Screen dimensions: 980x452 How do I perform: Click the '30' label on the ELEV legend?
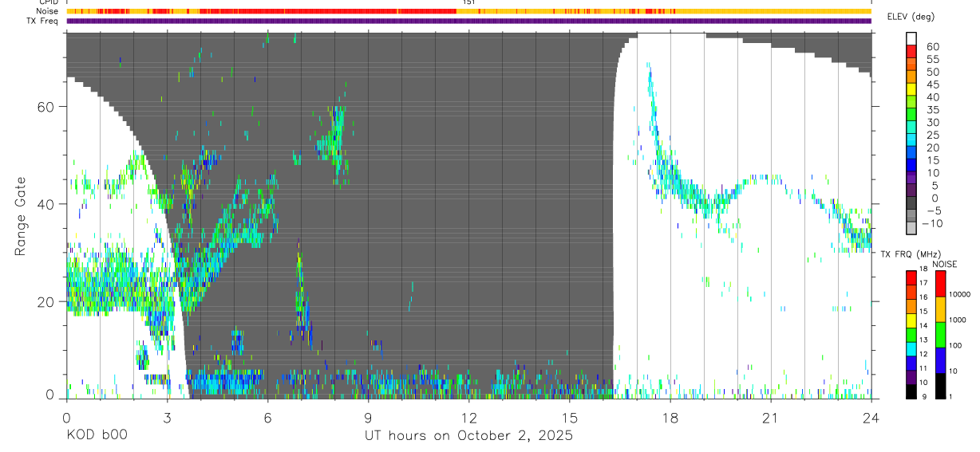click(932, 122)
